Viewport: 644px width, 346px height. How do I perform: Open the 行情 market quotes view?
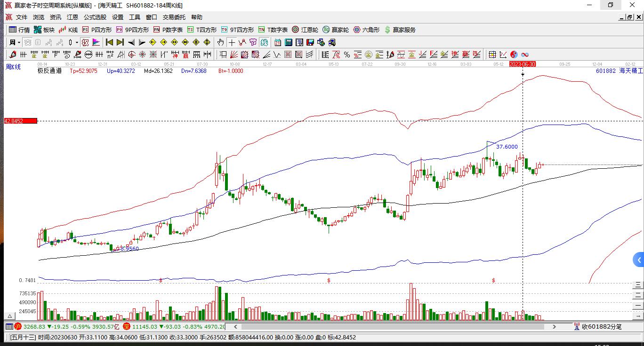(19, 30)
